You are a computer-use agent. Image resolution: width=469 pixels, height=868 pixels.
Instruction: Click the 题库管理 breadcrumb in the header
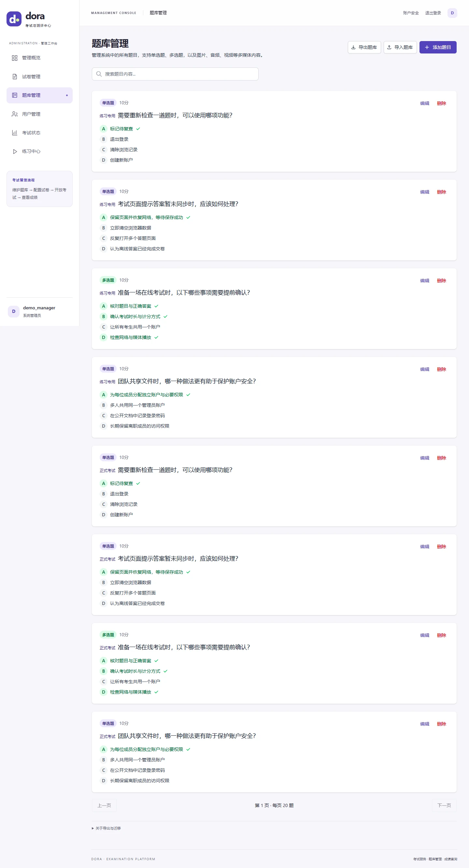pyautogui.click(x=158, y=13)
